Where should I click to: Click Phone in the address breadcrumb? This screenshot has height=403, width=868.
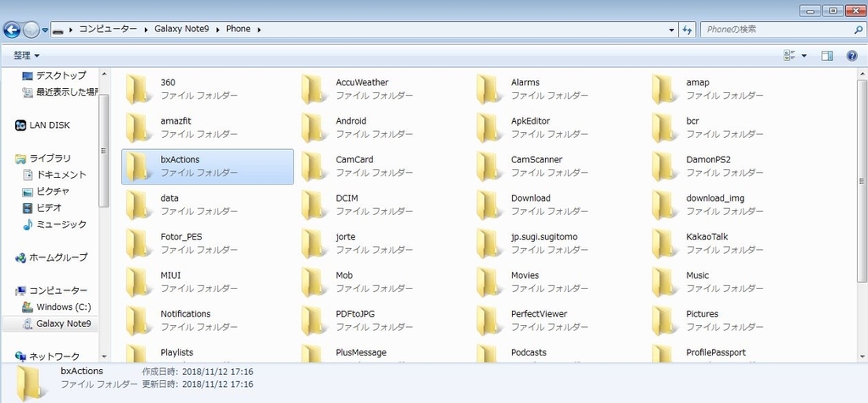(x=238, y=29)
